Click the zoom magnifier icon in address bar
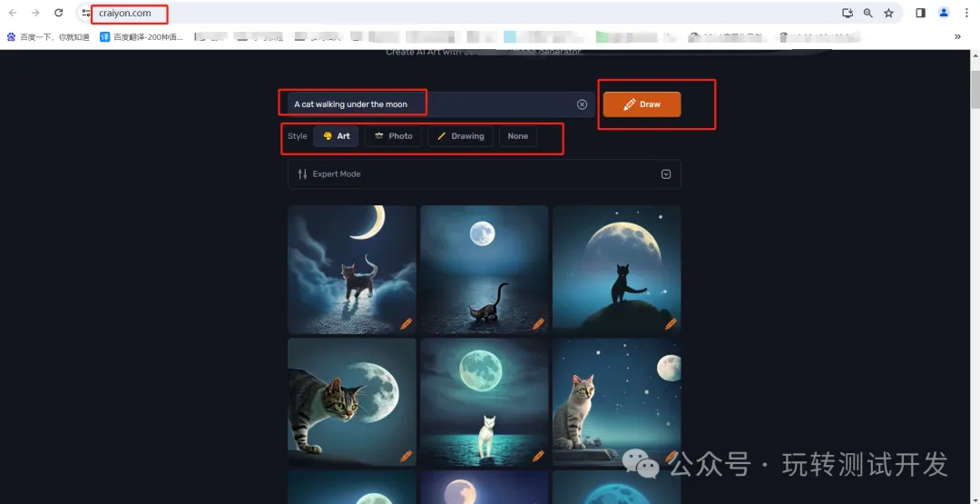Screen dimensions: 980x504 pos(868,13)
